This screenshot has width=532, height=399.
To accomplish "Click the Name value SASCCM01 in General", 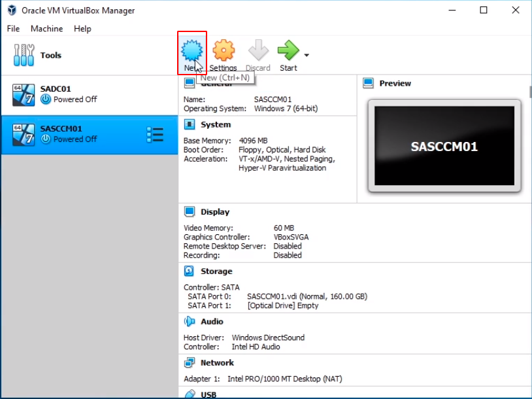I will (x=273, y=99).
